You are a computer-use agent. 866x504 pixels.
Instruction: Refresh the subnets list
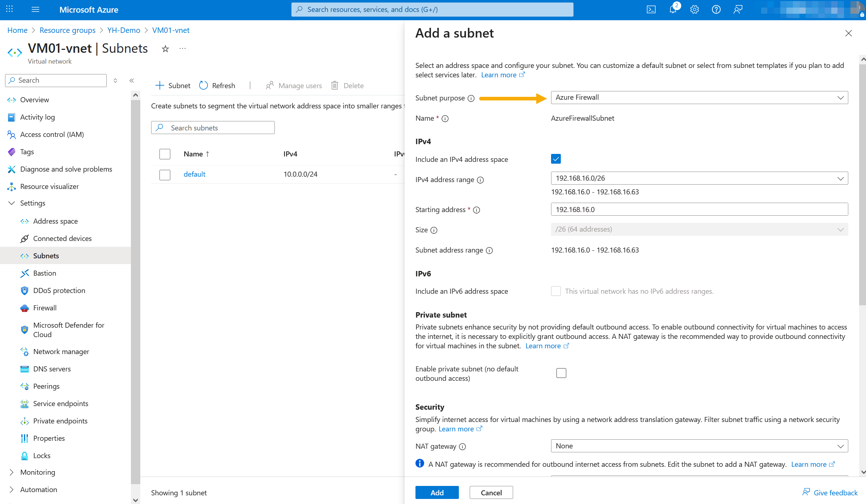217,86
